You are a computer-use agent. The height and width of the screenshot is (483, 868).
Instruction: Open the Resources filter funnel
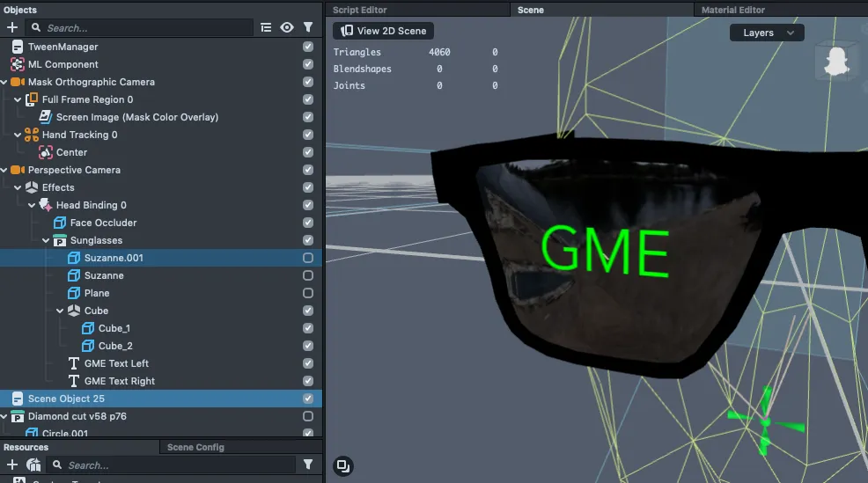[x=308, y=465]
